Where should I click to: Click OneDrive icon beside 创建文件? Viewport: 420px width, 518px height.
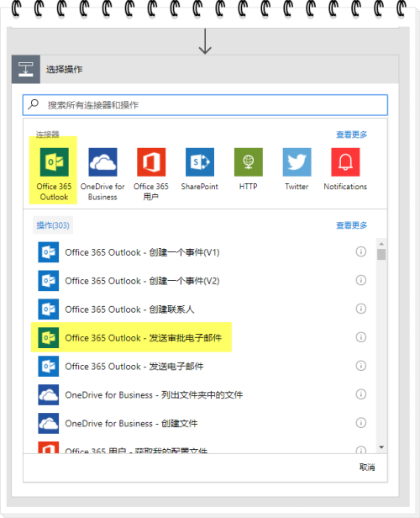tap(49, 423)
